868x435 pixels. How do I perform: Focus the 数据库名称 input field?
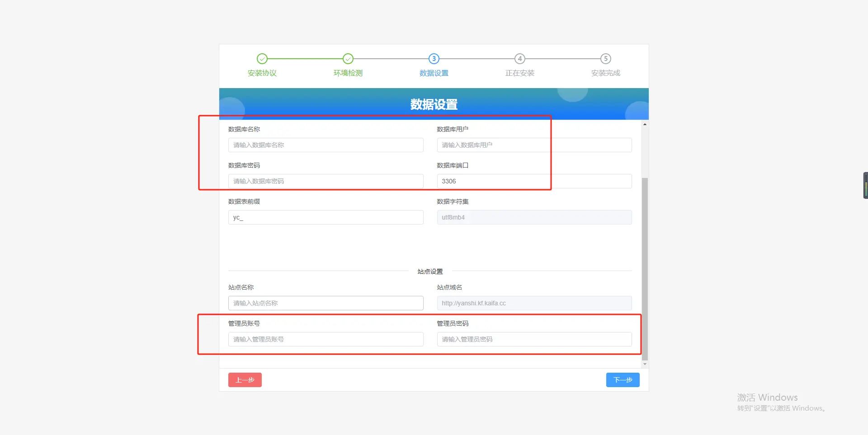pos(326,145)
